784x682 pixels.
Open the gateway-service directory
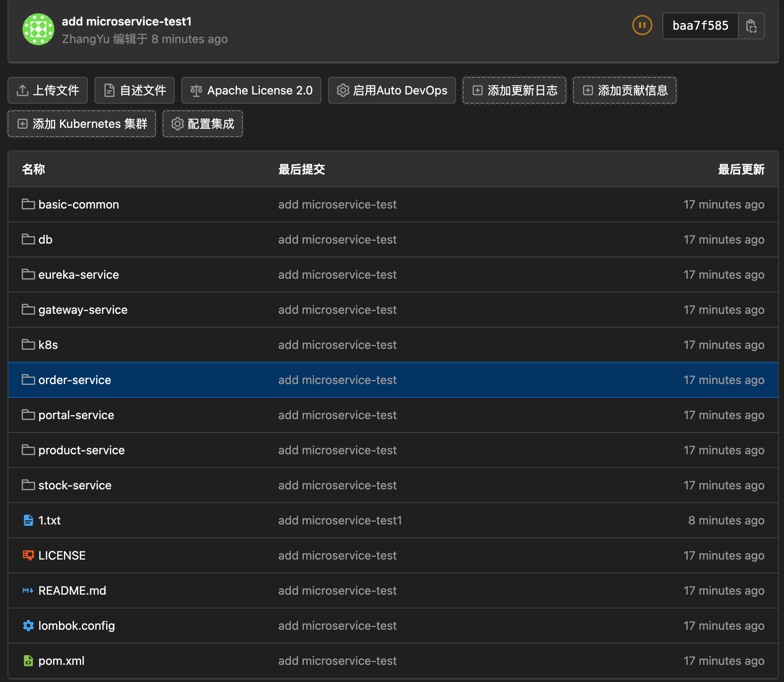tap(83, 310)
